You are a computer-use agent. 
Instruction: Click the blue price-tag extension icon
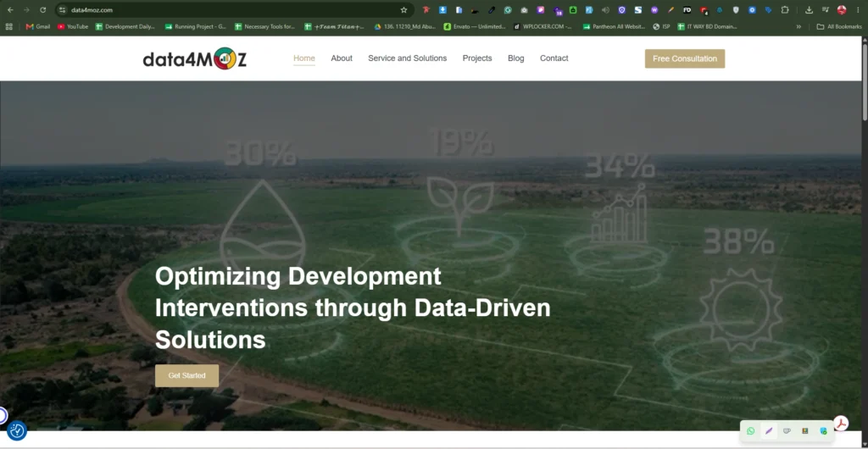tap(768, 10)
